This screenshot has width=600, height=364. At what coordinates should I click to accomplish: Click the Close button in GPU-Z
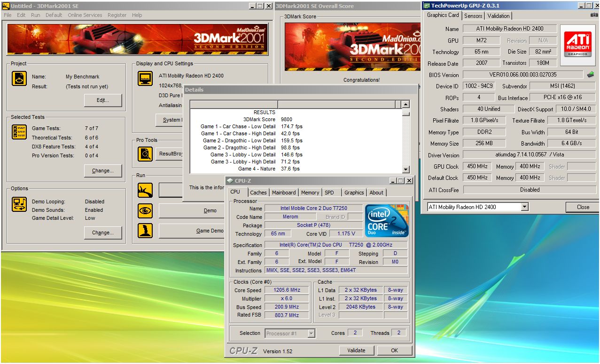tap(583, 207)
